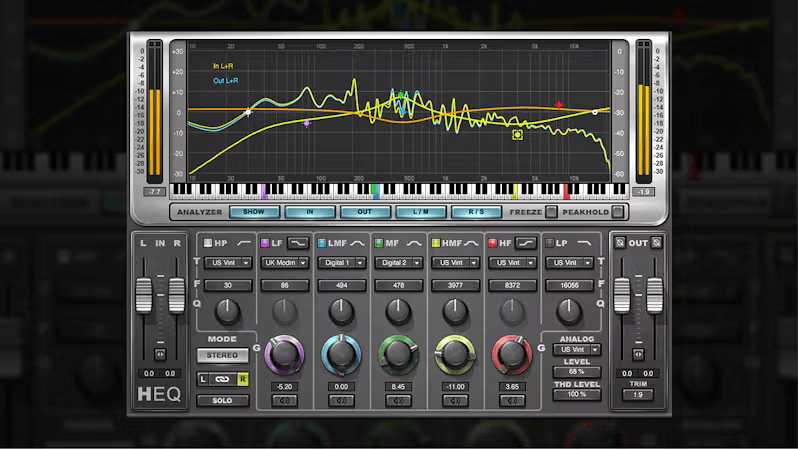This screenshot has width=798, height=449.
Task: Select the yellow R channel button
Action: pyautogui.click(x=243, y=379)
